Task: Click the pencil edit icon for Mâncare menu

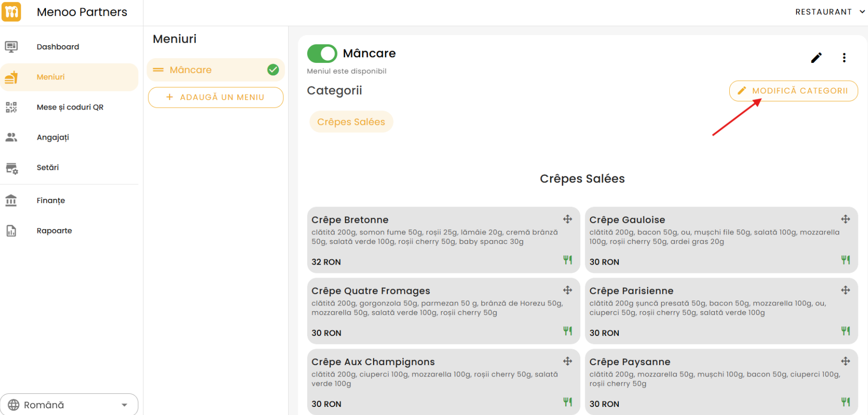Action: pyautogui.click(x=816, y=58)
